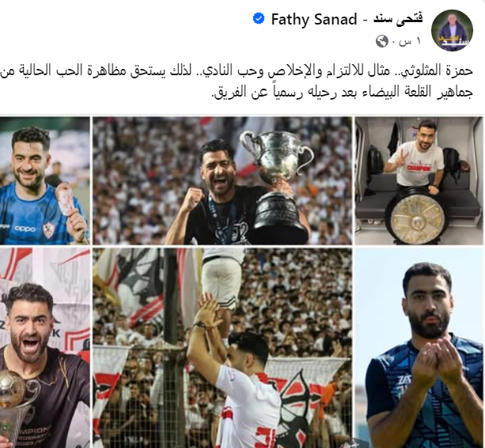Click the second line of the post caption
This screenshot has height=448, width=485.
342,92
